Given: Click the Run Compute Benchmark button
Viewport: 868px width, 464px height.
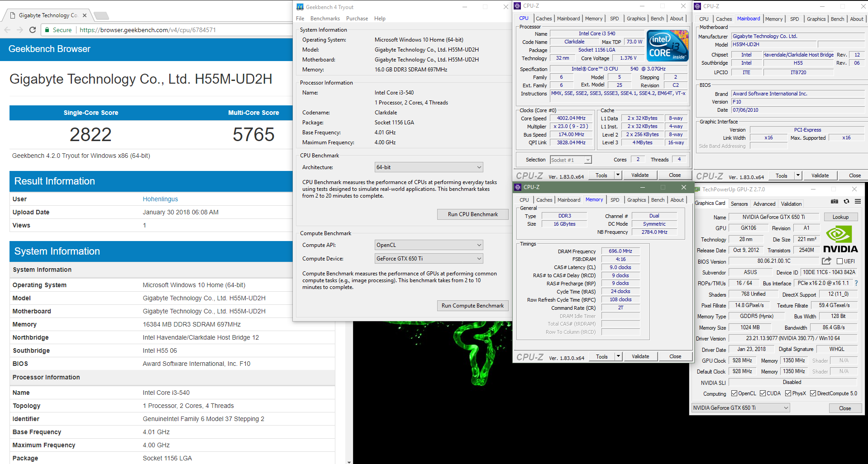Looking at the screenshot, I should 473,306.
